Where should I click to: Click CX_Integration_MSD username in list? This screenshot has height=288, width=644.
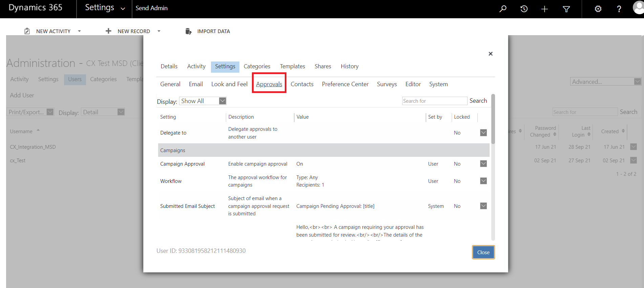[x=33, y=147]
